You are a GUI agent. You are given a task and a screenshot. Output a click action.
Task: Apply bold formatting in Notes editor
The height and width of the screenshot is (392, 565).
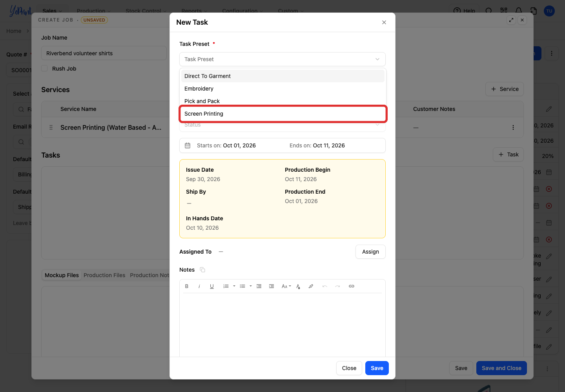[187, 286]
